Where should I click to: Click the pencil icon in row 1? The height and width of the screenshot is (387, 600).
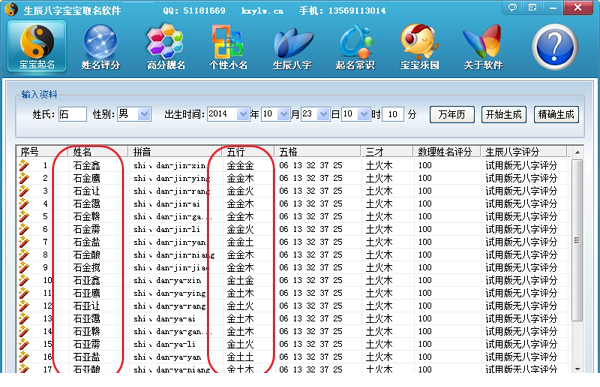point(24,165)
